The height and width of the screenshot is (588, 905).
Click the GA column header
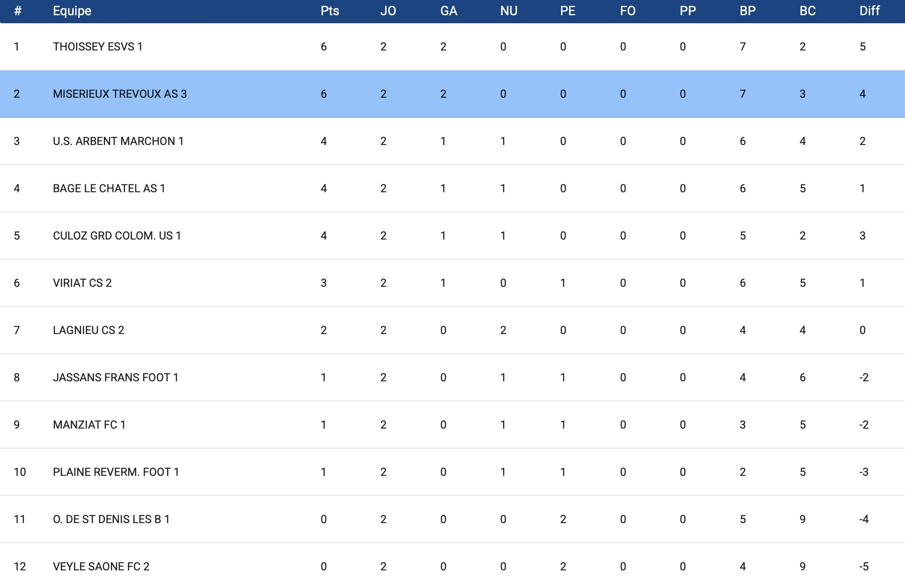pos(448,11)
